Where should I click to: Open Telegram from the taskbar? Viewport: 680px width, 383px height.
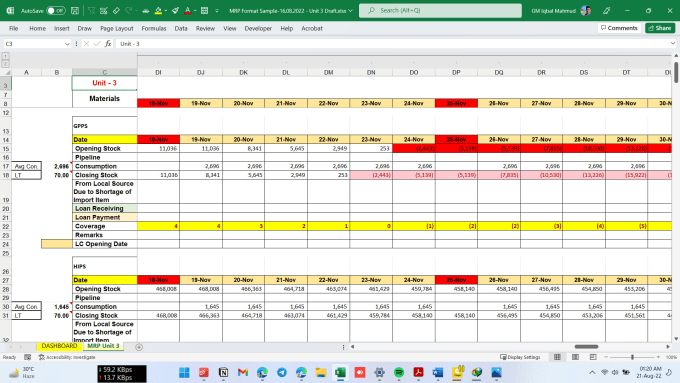click(x=282, y=373)
